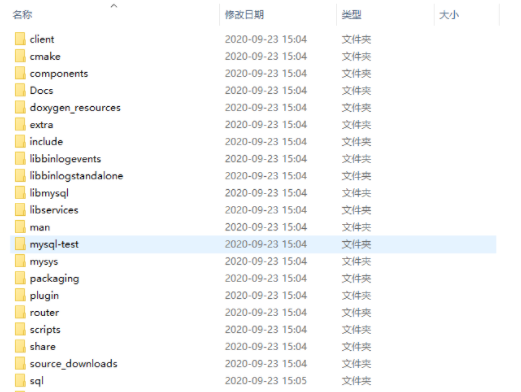
Task: Select the include folder name
Action: coord(46,142)
